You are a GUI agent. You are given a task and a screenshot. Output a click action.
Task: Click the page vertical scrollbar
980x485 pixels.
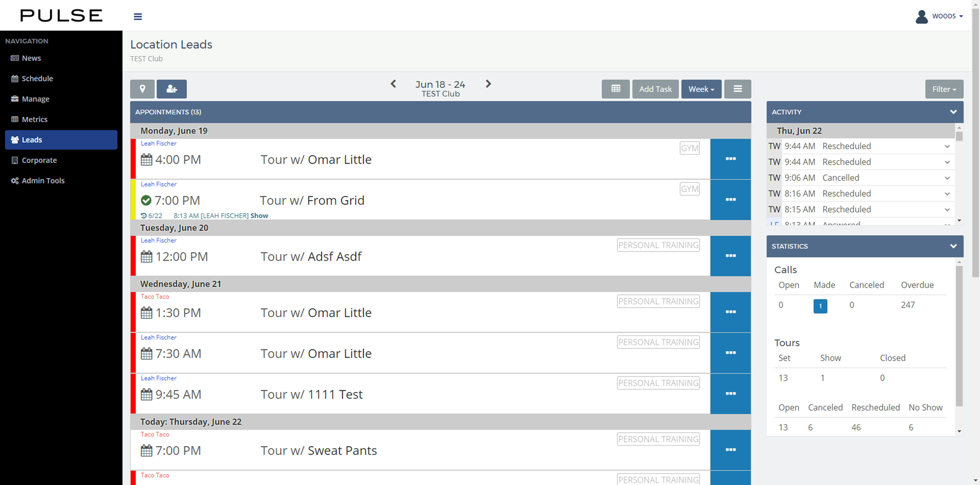tap(975, 143)
